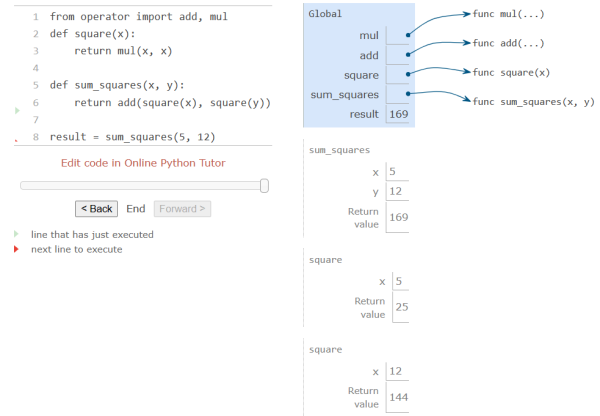Image resolution: width=600 pixels, height=416 pixels.
Task: Click 'next line to execute' legend text
Action: click(77, 250)
